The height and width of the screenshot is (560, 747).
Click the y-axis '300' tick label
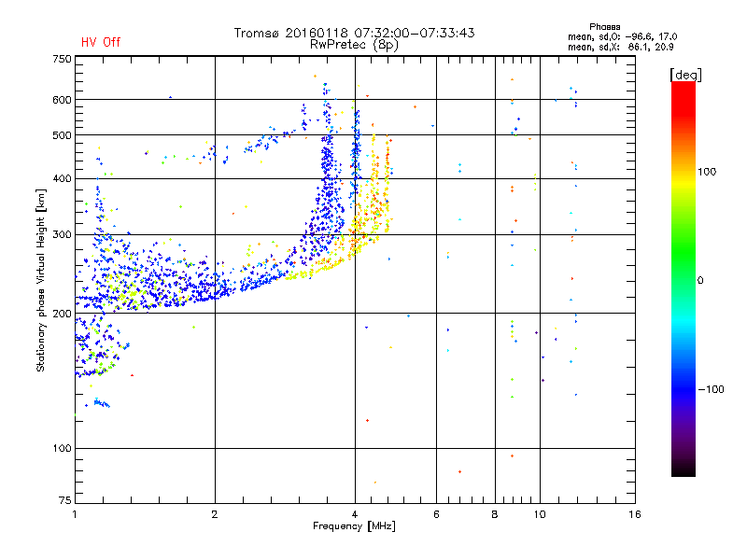62,234
